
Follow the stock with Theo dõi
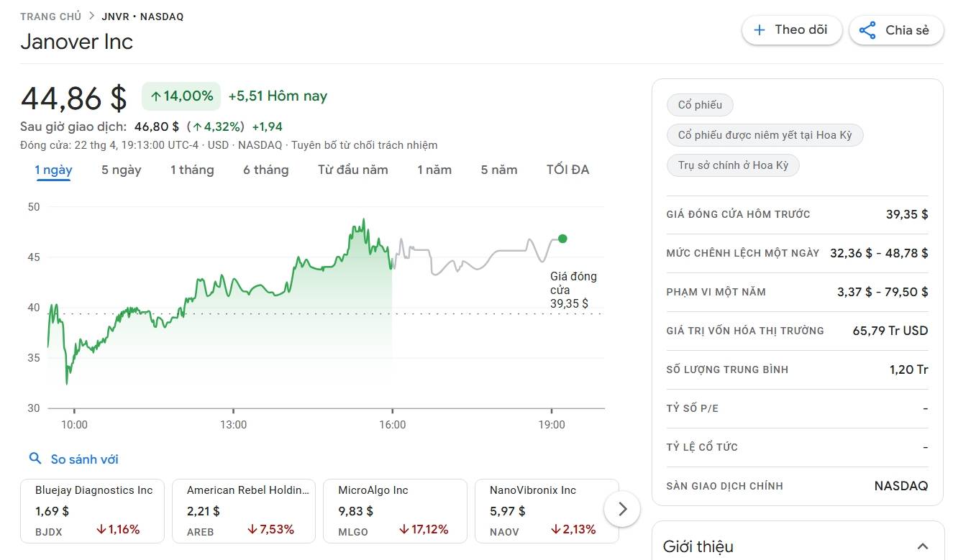tap(792, 30)
